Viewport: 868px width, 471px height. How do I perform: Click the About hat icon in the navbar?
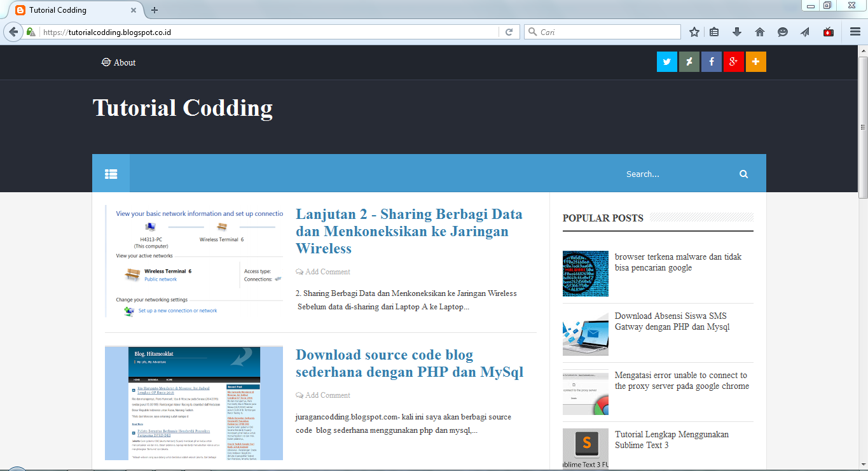tap(106, 62)
